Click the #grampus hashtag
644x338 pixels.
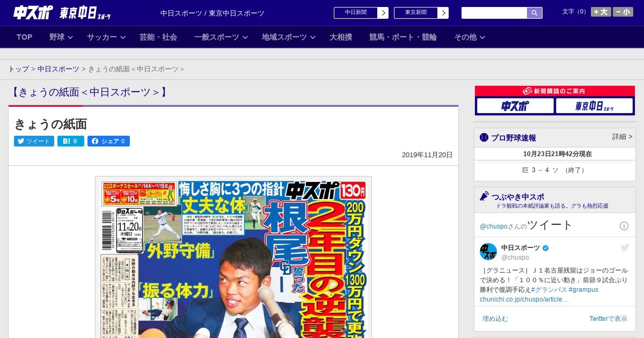pos(583,290)
